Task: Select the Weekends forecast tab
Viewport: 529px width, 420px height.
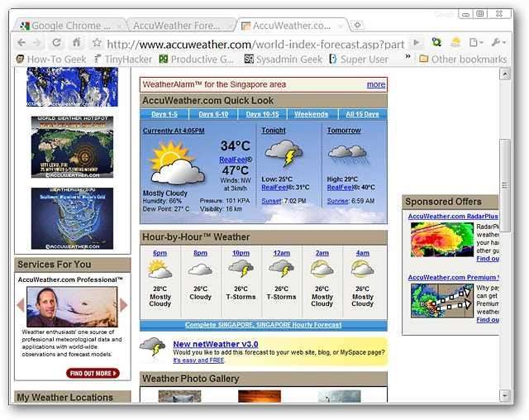Action: click(x=311, y=114)
